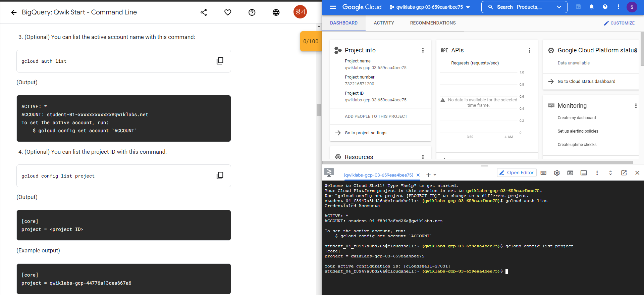Click the Search Products input field
Viewport: 644px width, 295px height.
[524, 7]
